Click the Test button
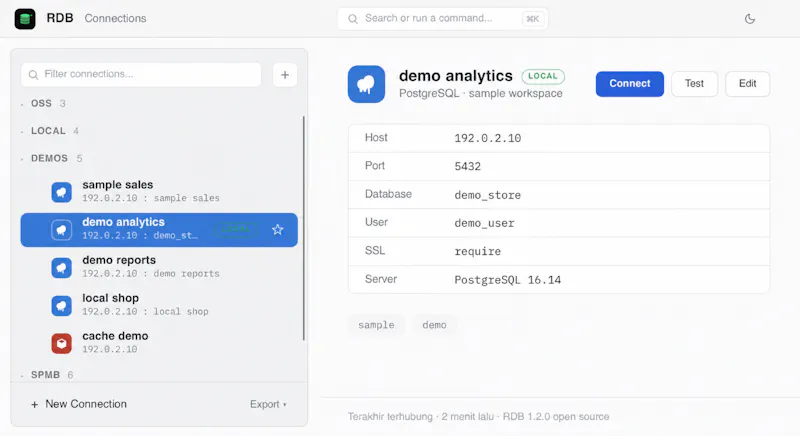 pyautogui.click(x=694, y=84)
